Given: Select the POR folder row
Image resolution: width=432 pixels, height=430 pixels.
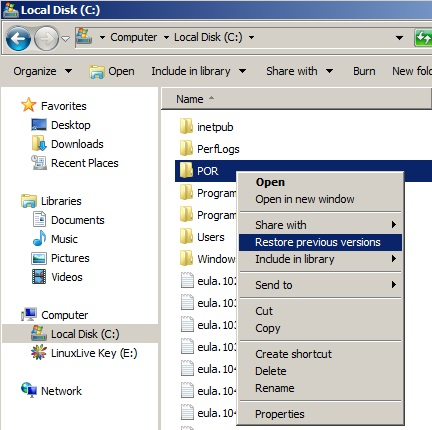Looking at the screenshot, I should 303,171.
